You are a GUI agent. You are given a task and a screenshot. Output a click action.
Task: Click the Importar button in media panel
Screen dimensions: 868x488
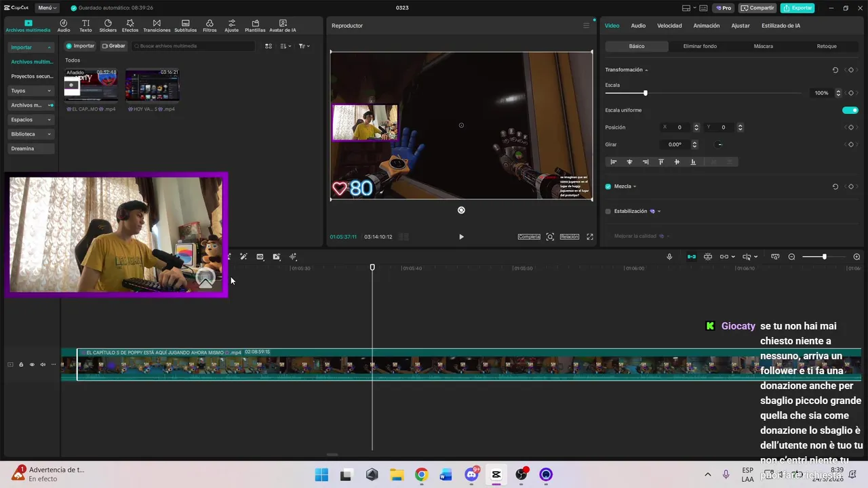click(80, 46)
